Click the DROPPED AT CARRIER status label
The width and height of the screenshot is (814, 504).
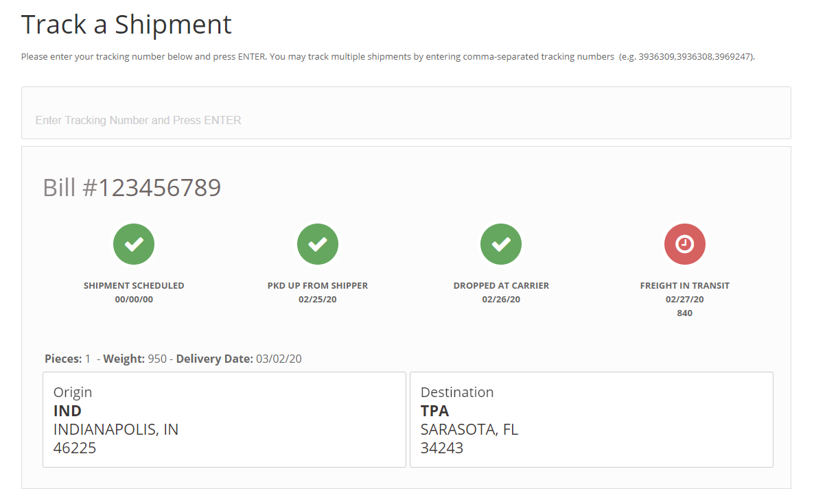point(501,285)
